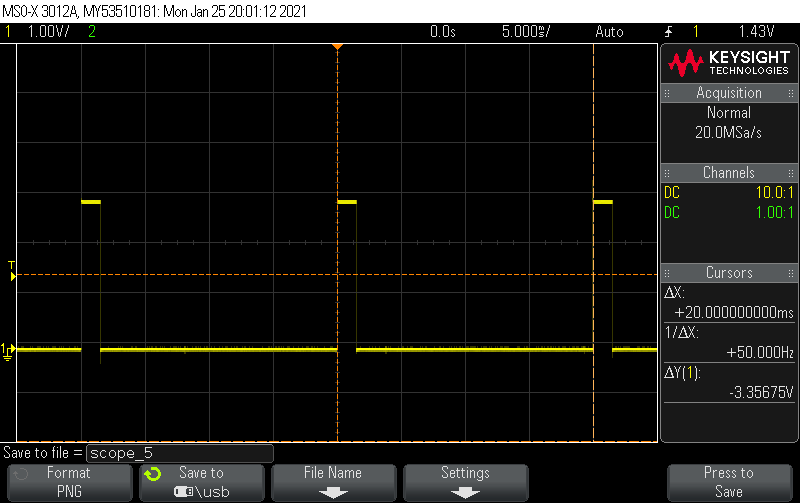Click the 10.0:1 probe ratio value
The image size is (800, 503).
(774, 193)
